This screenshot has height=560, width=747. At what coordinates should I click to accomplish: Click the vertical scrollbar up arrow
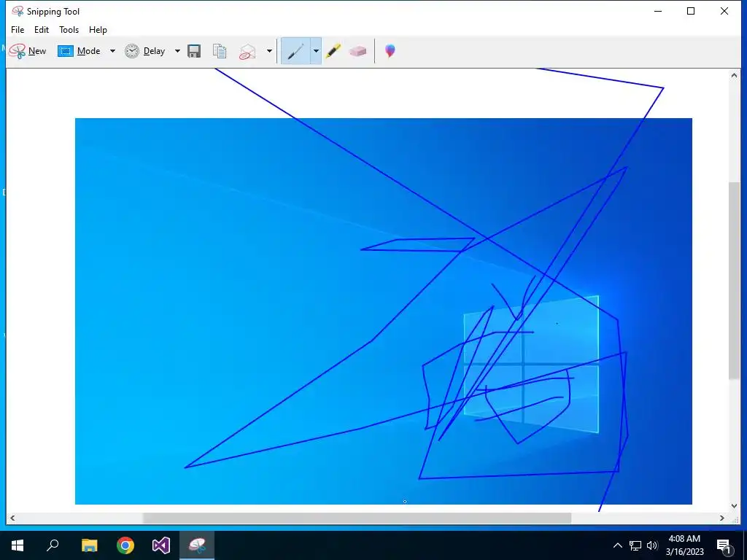point(734,75)
